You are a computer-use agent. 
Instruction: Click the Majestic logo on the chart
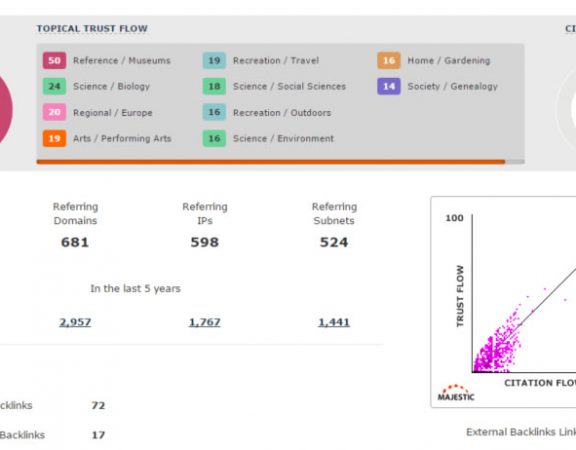tap(456, 393)
